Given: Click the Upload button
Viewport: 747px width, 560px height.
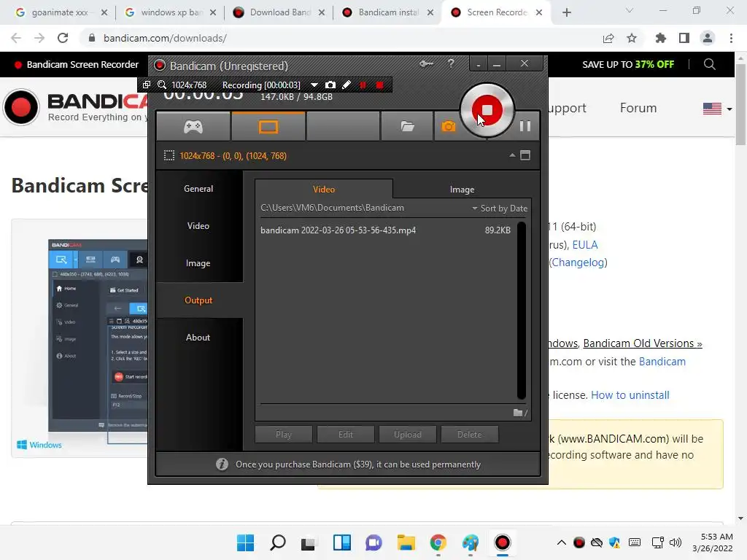Looking at the screenshot, I should pos(407,435).
